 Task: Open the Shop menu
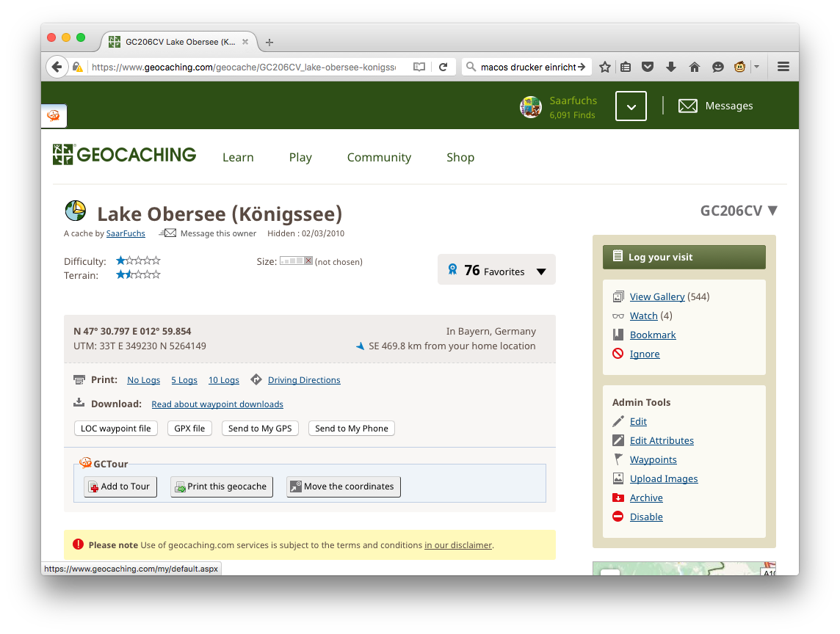click(x=460, y=158)
